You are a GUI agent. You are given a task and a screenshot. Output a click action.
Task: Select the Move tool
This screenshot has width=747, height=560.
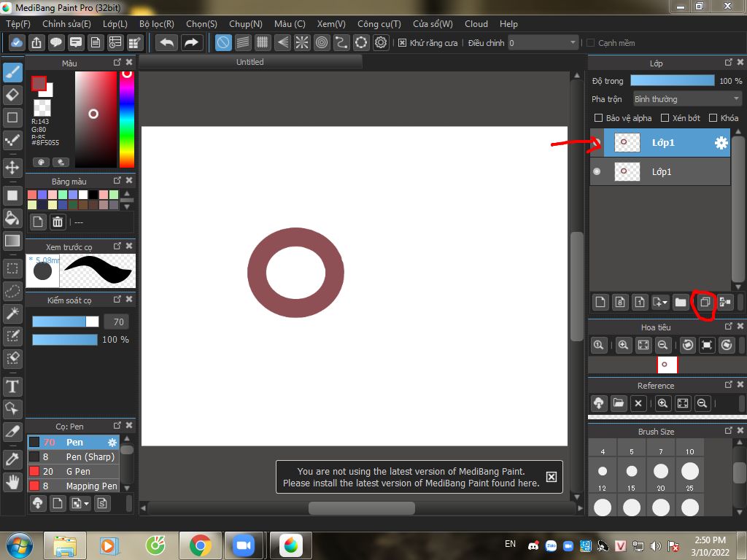click(12, 167)
